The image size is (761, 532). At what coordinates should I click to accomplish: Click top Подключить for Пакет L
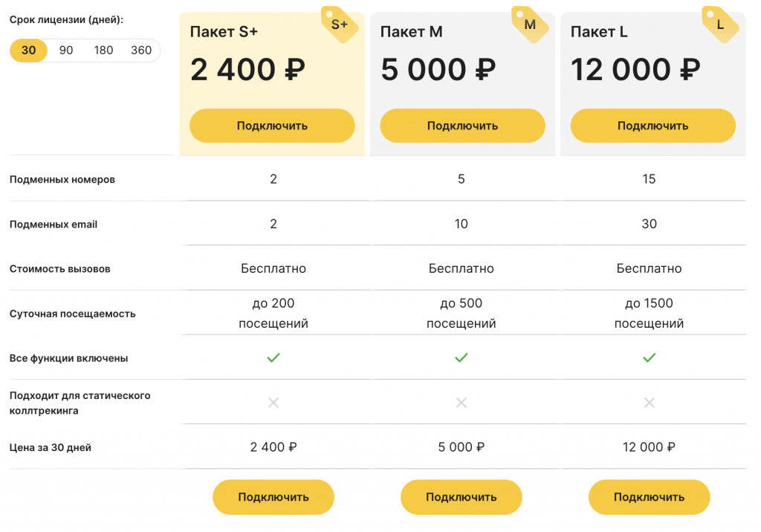click(x=652, y=126)
